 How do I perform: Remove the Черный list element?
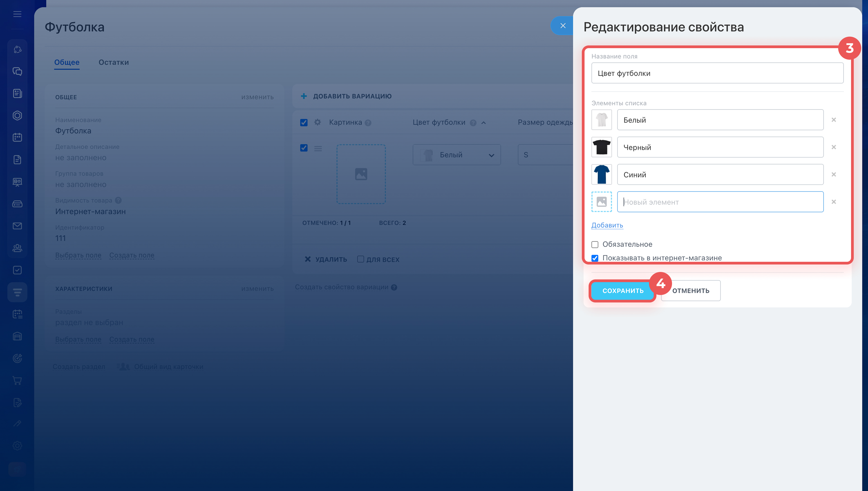click(x=834, y=147)
